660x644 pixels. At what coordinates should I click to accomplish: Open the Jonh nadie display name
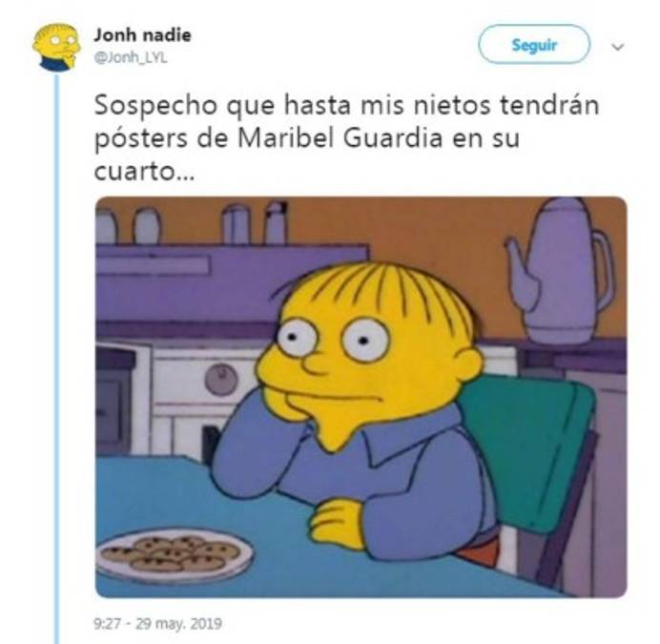142,35
